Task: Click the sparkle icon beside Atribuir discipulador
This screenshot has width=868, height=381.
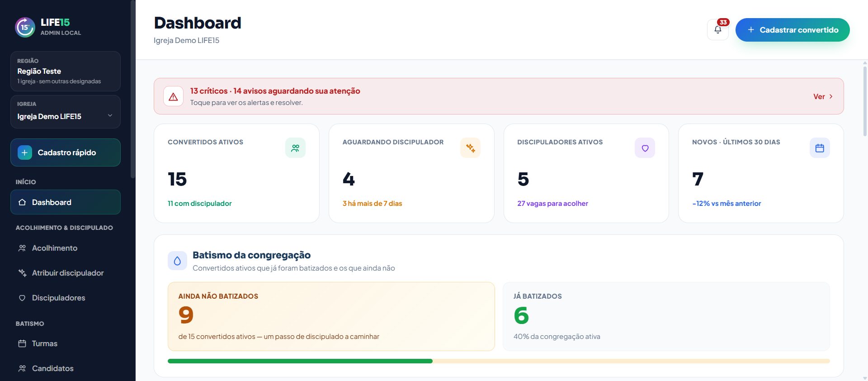Action: 22,273
